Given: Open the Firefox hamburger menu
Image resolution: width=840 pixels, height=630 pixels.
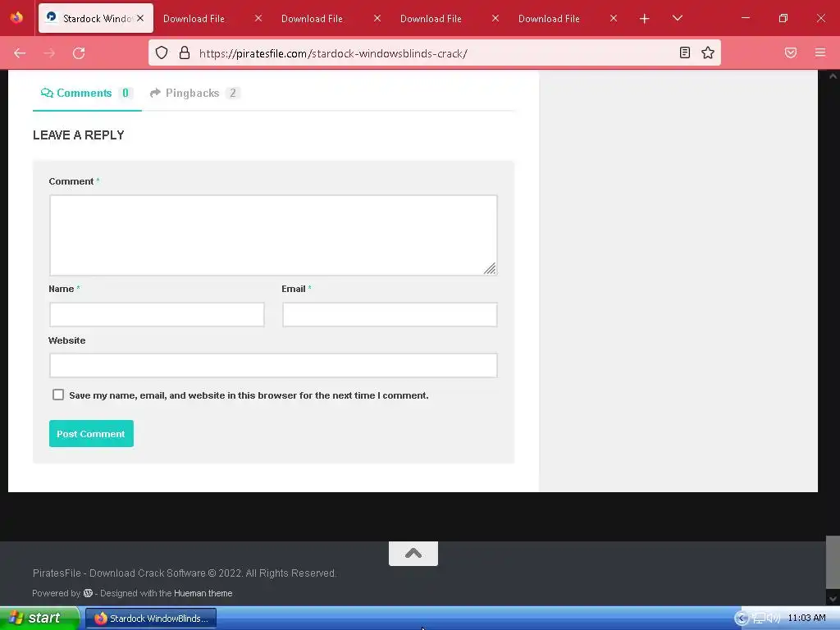Looking at the screenshot, I should 820,52.
